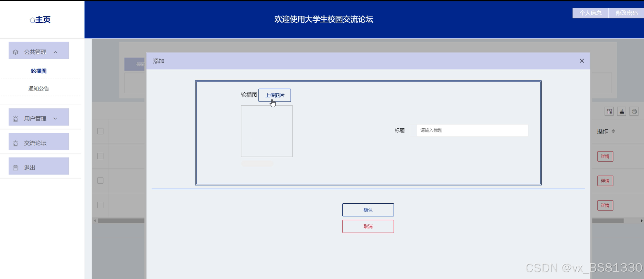Click the home icon beside 主页

click(32, 20)
